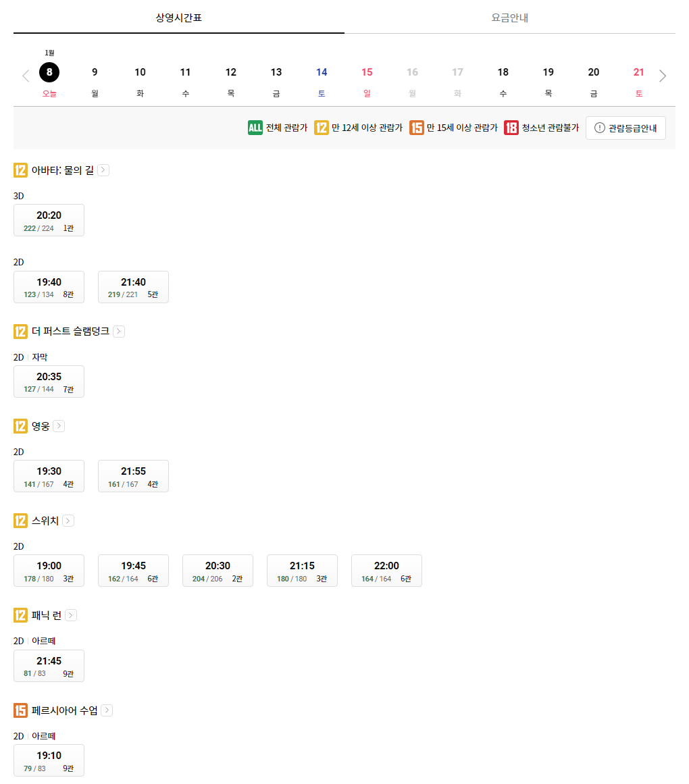689x784 pixels.
Task: Book 페르시아어 수업 19:10 showing in 9관
Action: point(49,760)
